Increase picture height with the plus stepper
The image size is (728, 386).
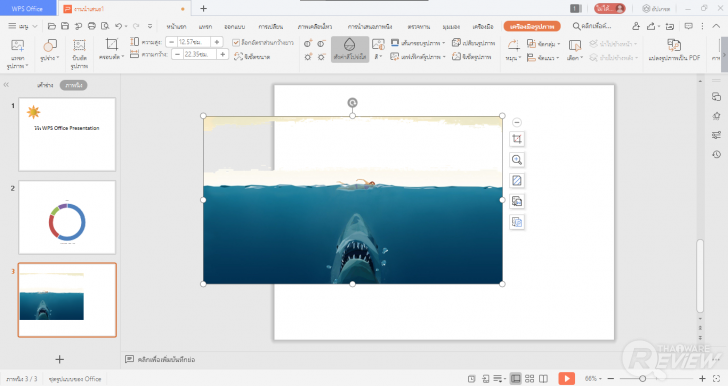217,42
